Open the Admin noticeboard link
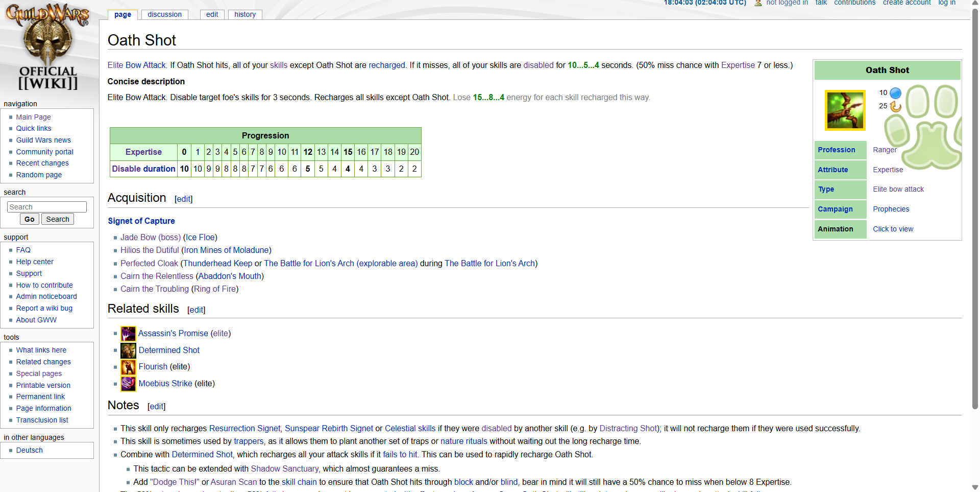The height and width of the screenshot is (492, 980). click(x=46, y=296)
